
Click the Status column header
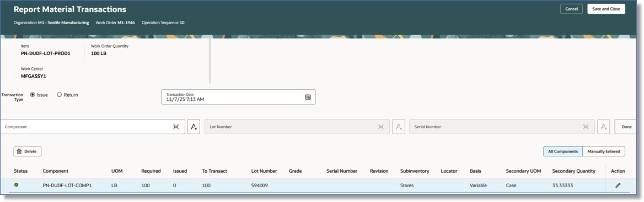point(20,171)
